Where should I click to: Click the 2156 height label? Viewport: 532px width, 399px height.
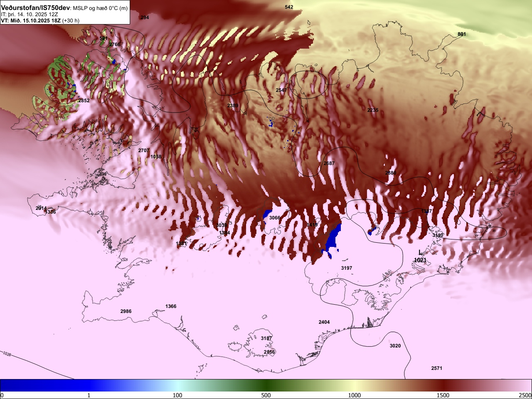[x=269, y=352]
